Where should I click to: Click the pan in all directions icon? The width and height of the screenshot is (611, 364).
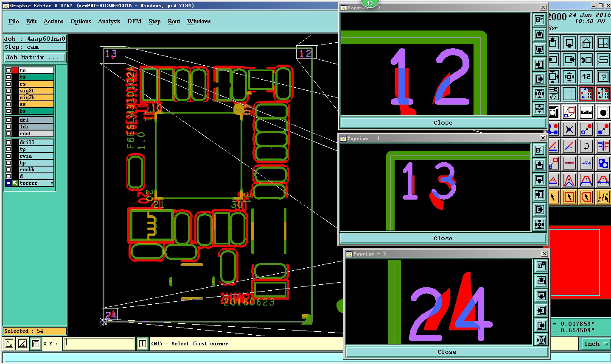point(569,77)
